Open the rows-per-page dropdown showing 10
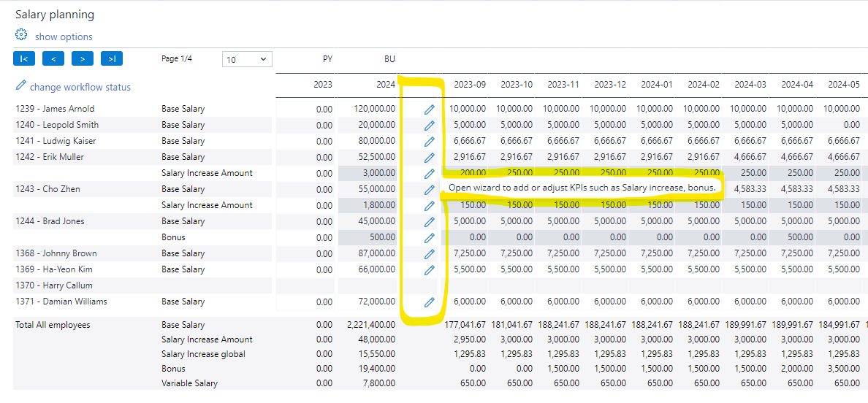The width and height of the screenshot is (868, 403). 246,59
